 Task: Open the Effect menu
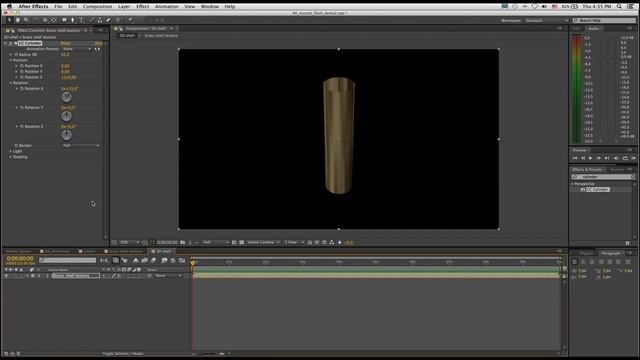tap(142, 7)
